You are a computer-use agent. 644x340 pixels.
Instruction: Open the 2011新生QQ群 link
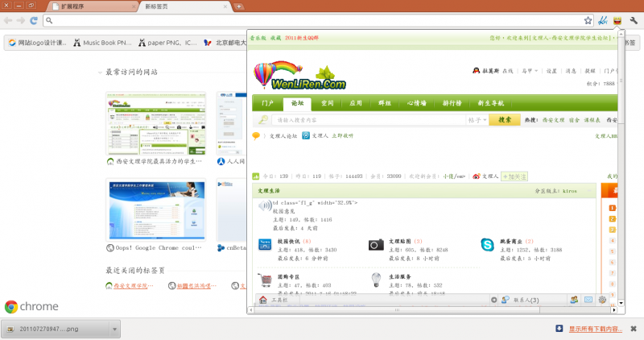[301, 38]
